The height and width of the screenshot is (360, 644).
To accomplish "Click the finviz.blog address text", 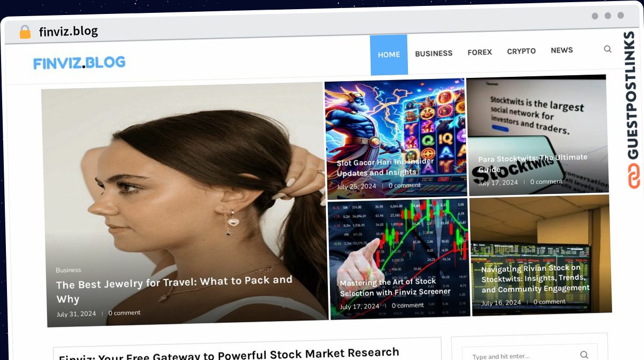I will [x=69, y=31].
